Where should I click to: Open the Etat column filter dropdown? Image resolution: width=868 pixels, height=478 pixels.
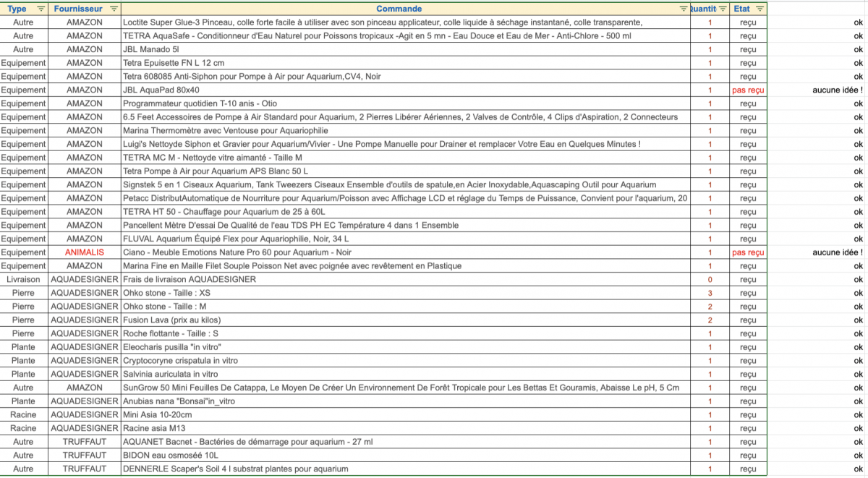tap(759, 9)
